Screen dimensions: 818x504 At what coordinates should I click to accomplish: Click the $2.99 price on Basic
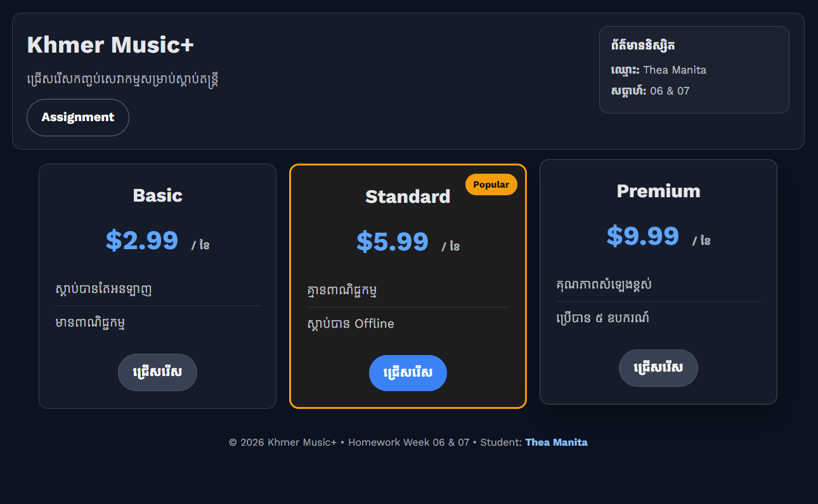[143, 241]
